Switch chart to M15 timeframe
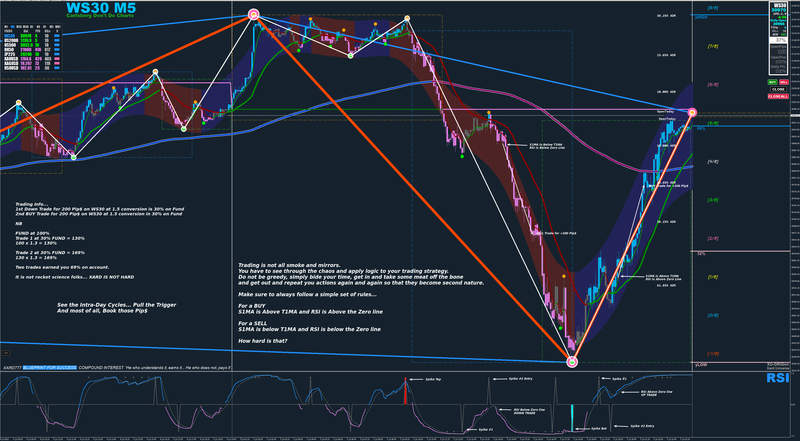 point(19,27)
